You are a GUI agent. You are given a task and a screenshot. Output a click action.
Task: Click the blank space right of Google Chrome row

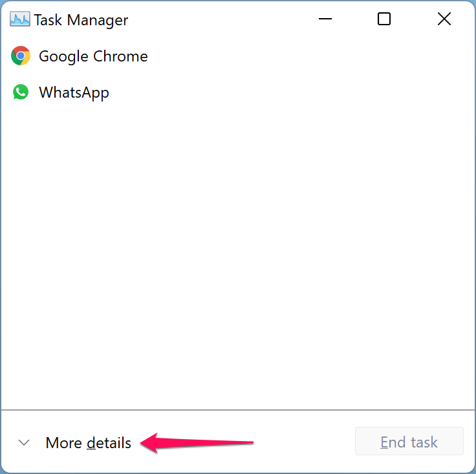click(310, 56)
